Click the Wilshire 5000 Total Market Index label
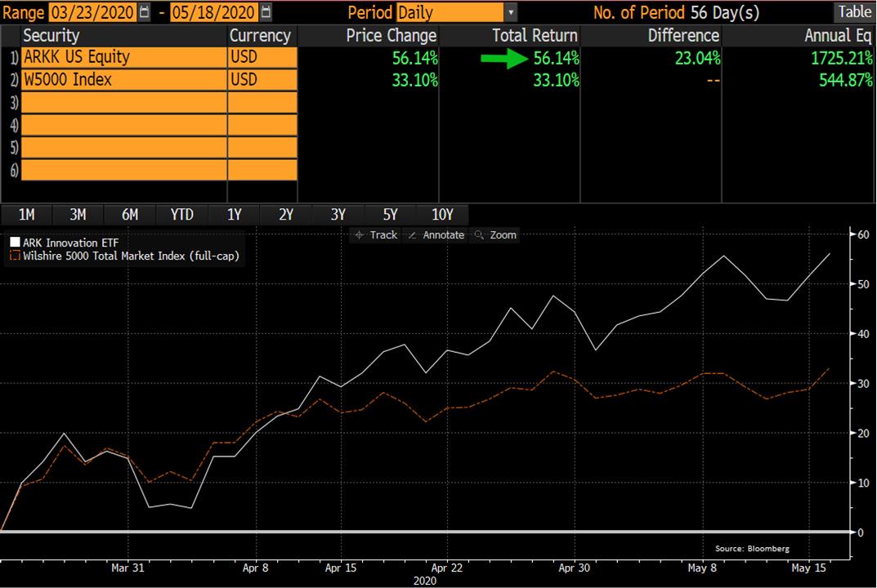 131,256
